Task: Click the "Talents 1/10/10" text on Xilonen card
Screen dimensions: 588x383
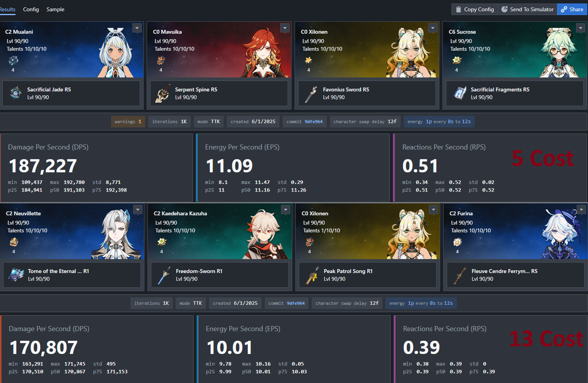Action: pos(322,230)
